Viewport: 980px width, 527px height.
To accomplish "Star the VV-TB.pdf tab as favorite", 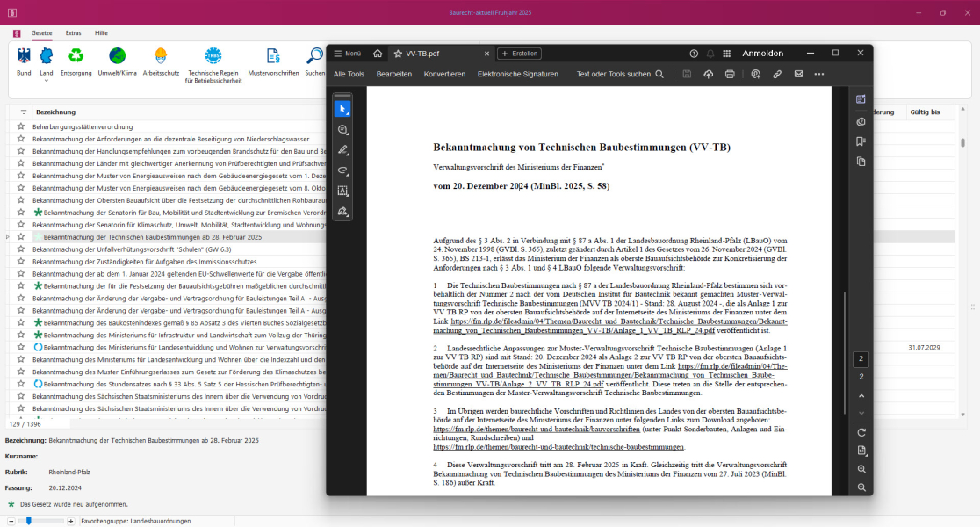I will (398, 54).
